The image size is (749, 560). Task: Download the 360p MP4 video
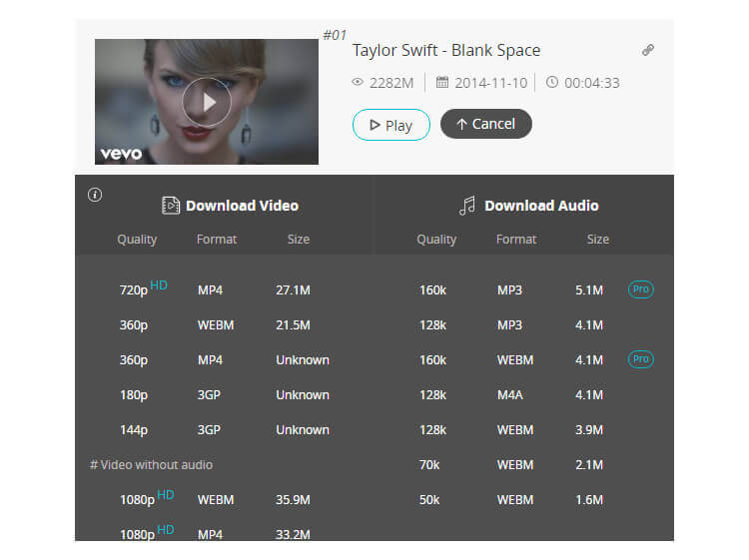225,360
